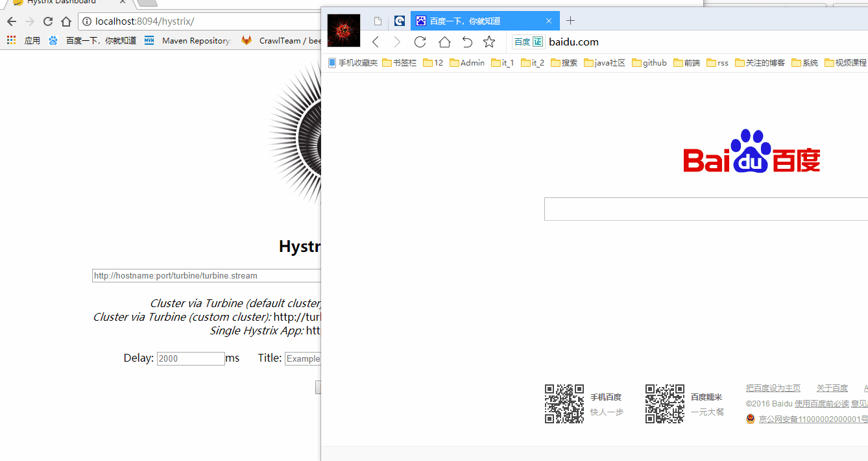Click the Baidu logo
The height and width of the screenshot is (461, 868).
[x=752, y=151]
